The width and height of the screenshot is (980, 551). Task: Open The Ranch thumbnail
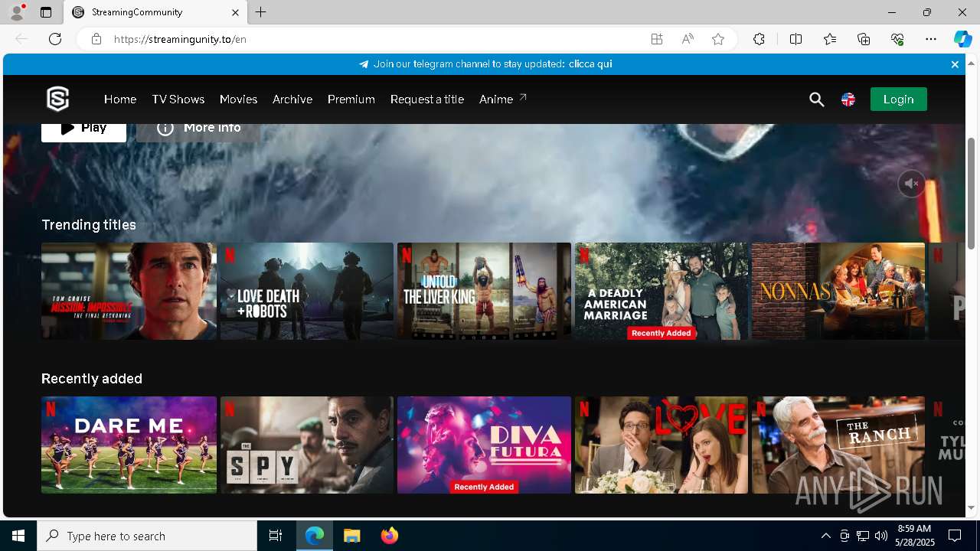(x=838, y=445)
